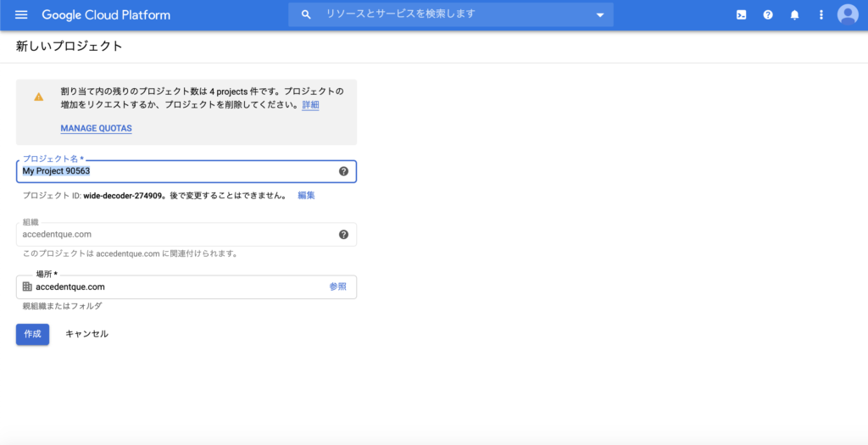
Task: Click the キャンセル cancel button
Action: click(87, 334)
